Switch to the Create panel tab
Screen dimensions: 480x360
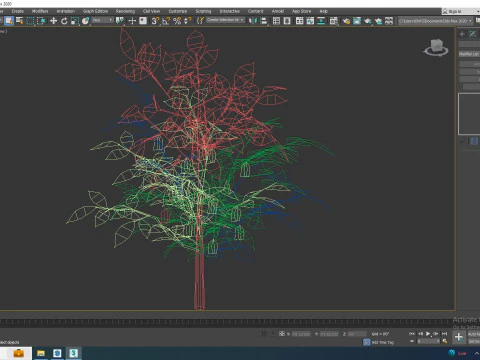pyautogui.click(x=462, y=34)
